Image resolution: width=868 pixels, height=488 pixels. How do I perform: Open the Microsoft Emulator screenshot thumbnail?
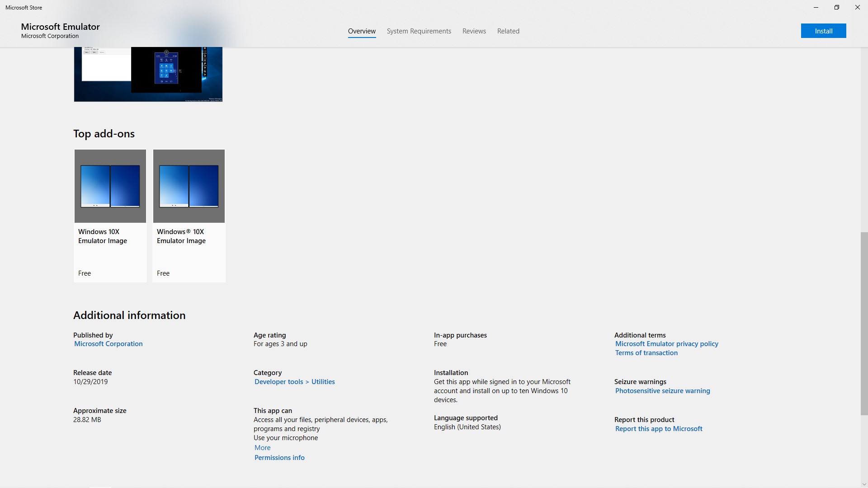click(x=148, y=74)
